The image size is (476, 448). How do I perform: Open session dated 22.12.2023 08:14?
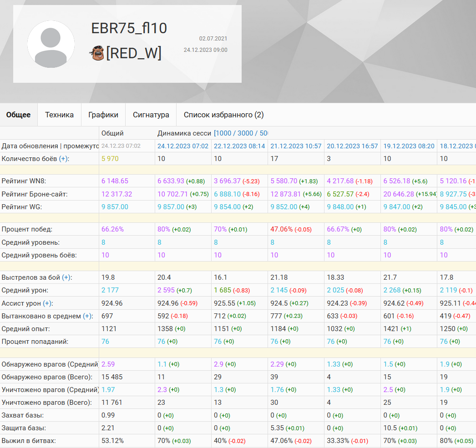239,146
